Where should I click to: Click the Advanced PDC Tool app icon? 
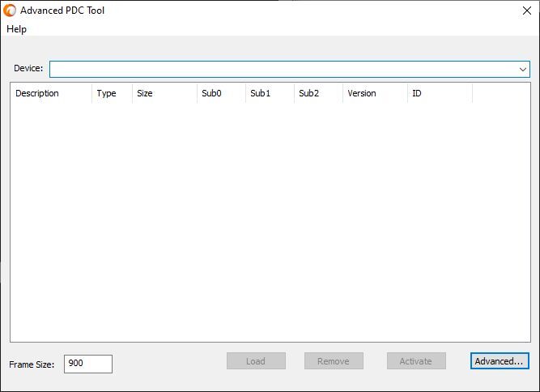point(10,11)
